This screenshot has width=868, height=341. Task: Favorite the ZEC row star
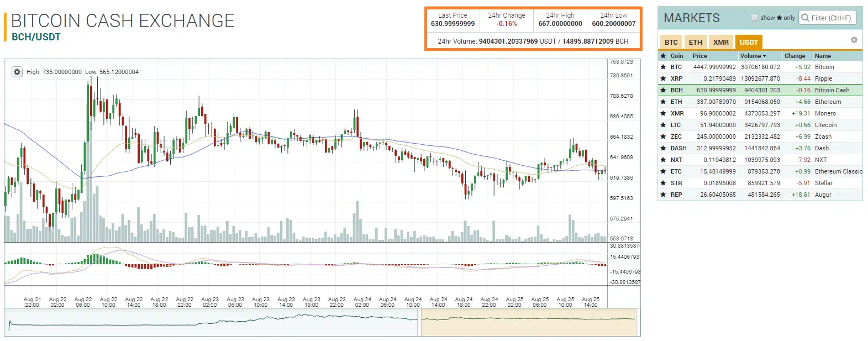tap(663, 137)
